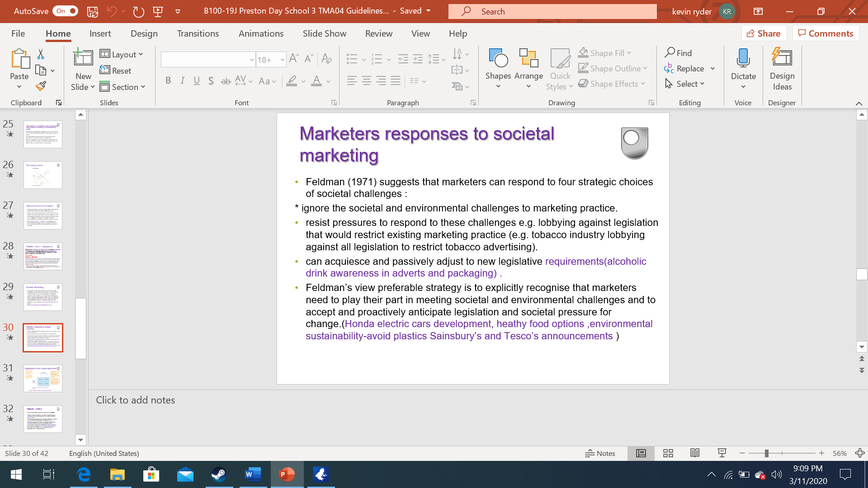Click the Decrease list level indent icon
This screenshot has width=868, height=488.
tap(403, 59)
